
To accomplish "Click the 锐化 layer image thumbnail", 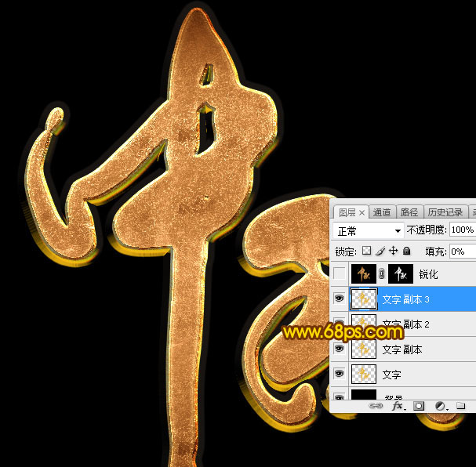I will [363, 273].
